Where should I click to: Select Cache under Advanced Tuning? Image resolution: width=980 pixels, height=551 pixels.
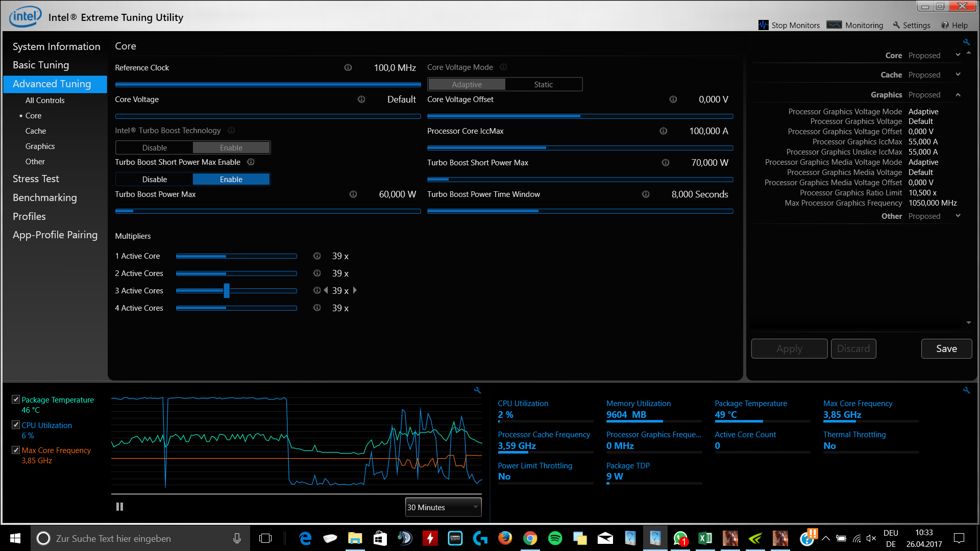[36, 131]
